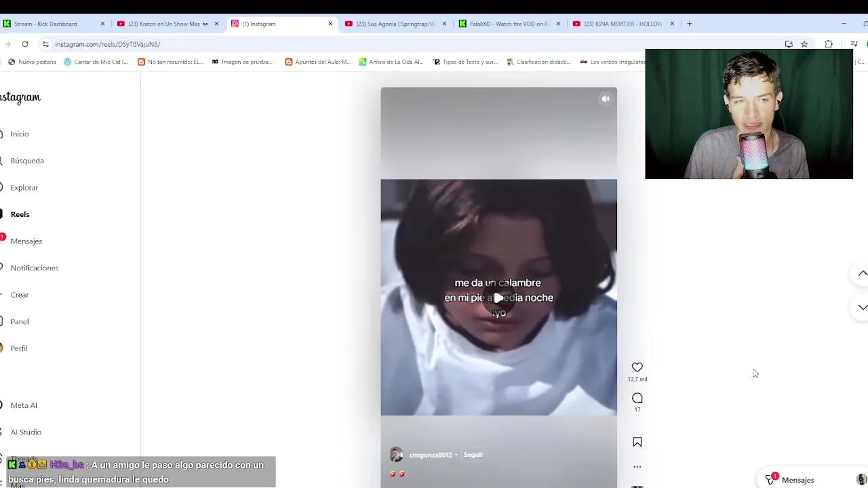Go to the previous reel with up chevron
This screenshot has height=488, width=868.
click(x=862, y=273)
